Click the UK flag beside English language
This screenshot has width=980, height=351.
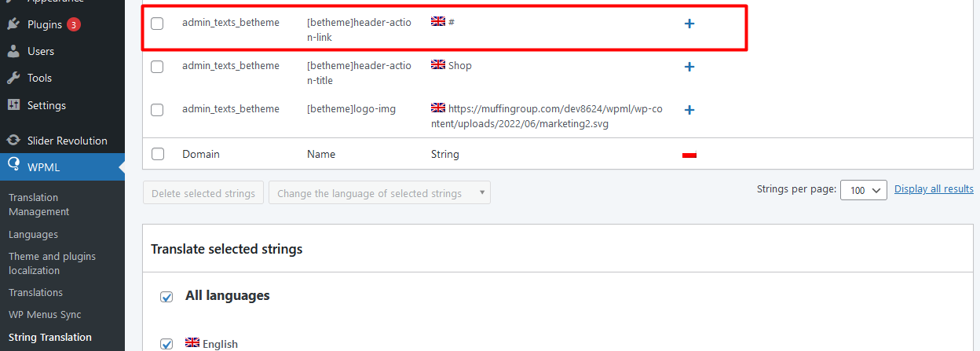(x=192, y=343)
